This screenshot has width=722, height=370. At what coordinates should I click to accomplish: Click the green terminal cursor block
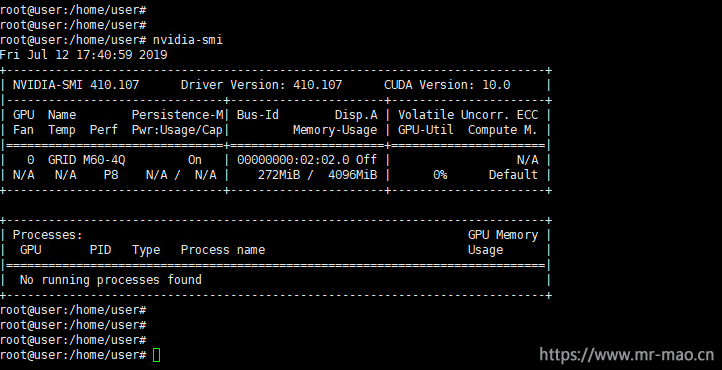[157, 355]
